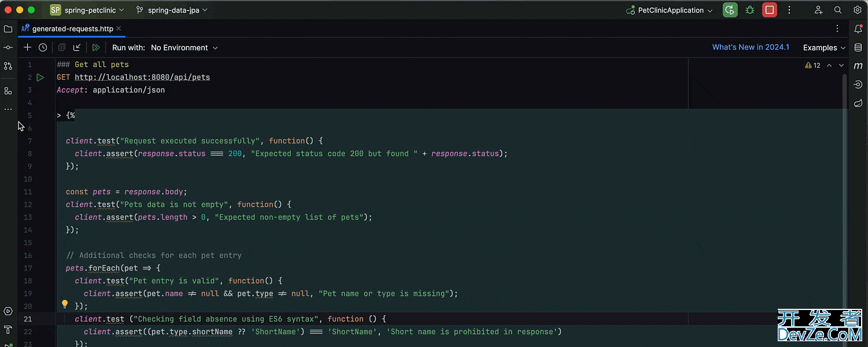Image resolution: width=868 pixels, height=347 pixels.
Task: Click the number 200 on line 8
Action: coord(235,153)
